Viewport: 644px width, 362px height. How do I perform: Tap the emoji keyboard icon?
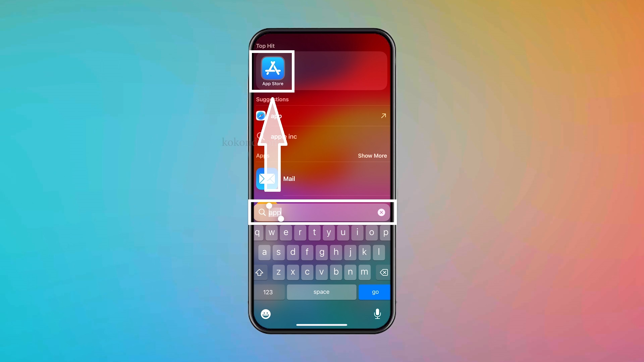point(266,314)
